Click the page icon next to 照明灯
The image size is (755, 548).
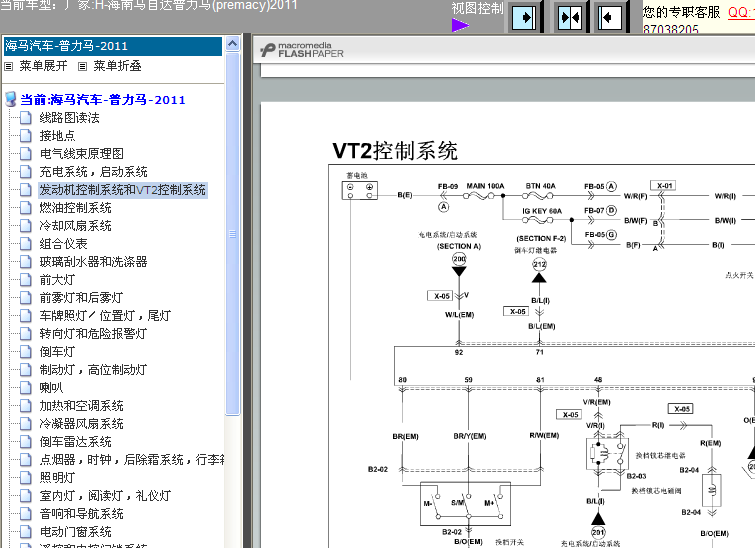[26, 478]
